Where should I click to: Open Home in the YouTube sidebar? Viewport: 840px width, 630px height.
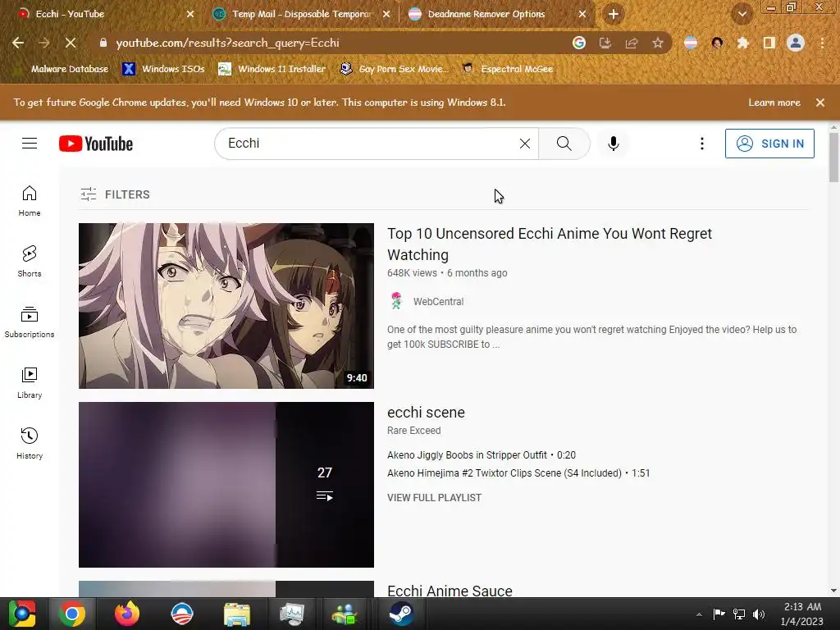click(x=30, y=201)
